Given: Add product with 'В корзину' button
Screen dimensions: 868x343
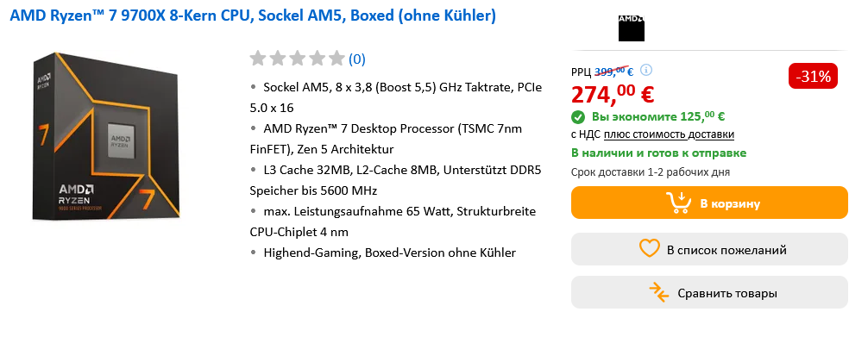Looking at the screenshot, I should pyautogui.click(x=709, y=203).
